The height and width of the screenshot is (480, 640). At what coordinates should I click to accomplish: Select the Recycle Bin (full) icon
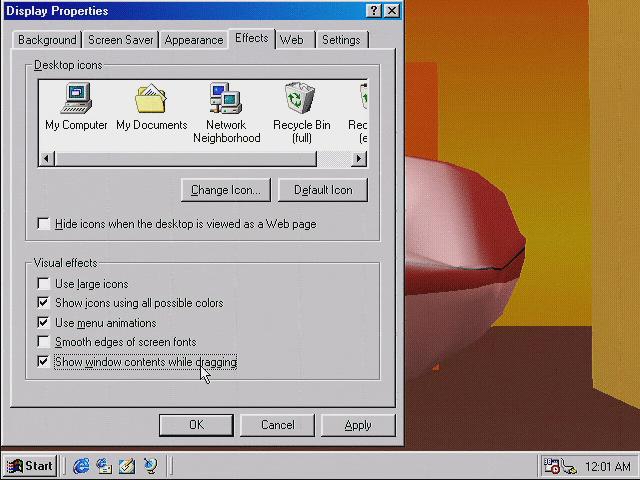click(301, 113)
